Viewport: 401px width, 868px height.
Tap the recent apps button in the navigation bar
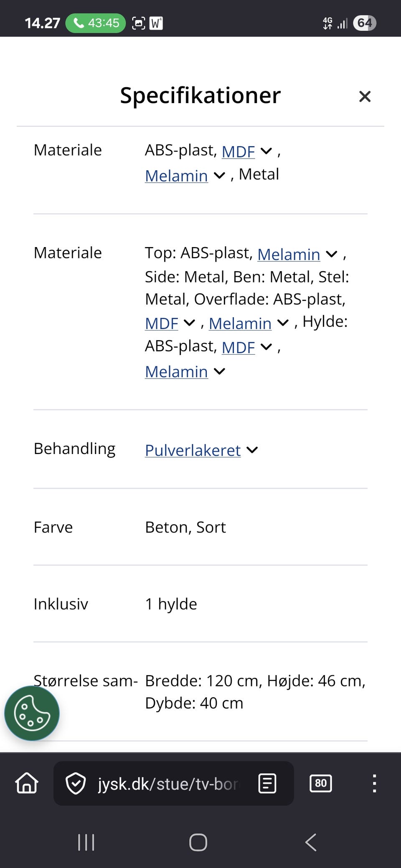[86, 842]
